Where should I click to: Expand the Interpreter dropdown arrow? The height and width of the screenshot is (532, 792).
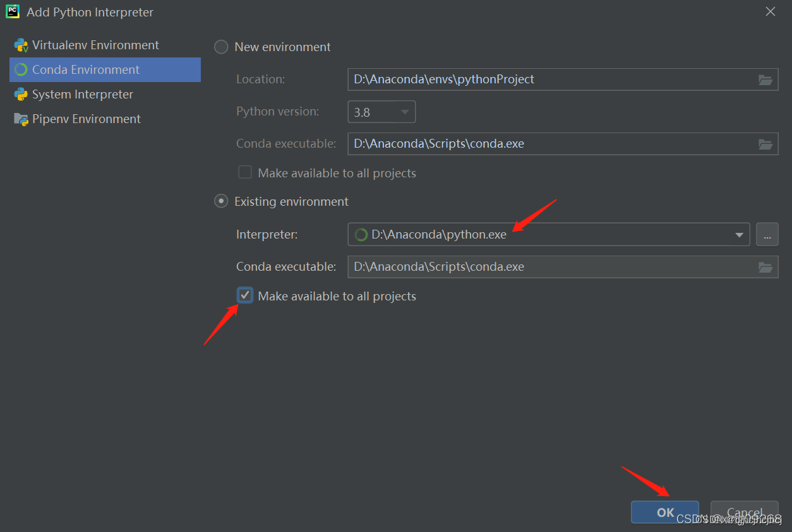pos(739,235)
